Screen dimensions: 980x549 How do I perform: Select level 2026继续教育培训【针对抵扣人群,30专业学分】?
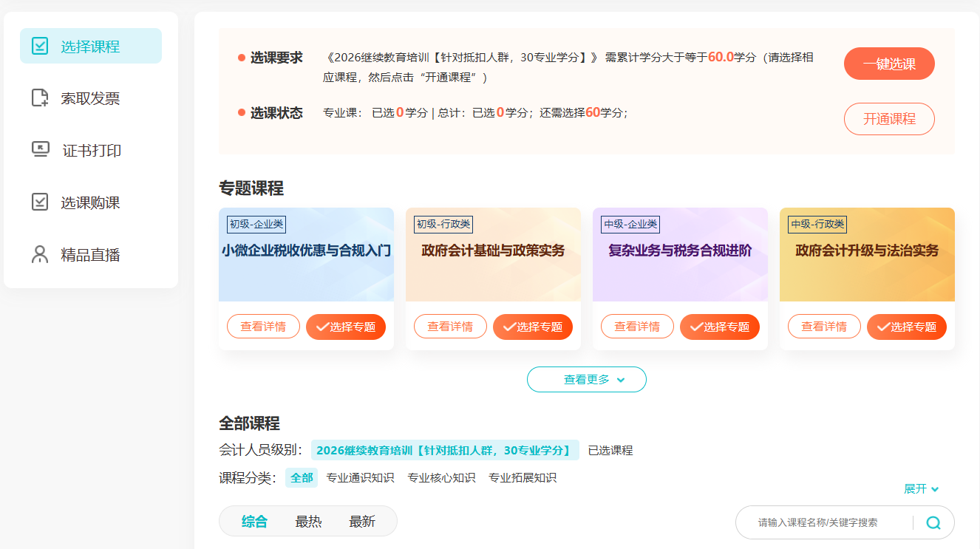click(x=445, y=450)
